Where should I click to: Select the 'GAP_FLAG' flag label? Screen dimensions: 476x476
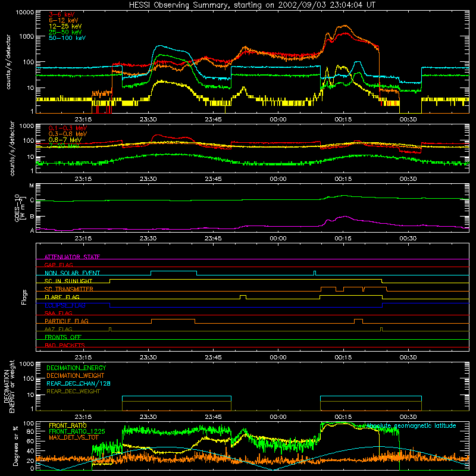click(x=58, y=265)
